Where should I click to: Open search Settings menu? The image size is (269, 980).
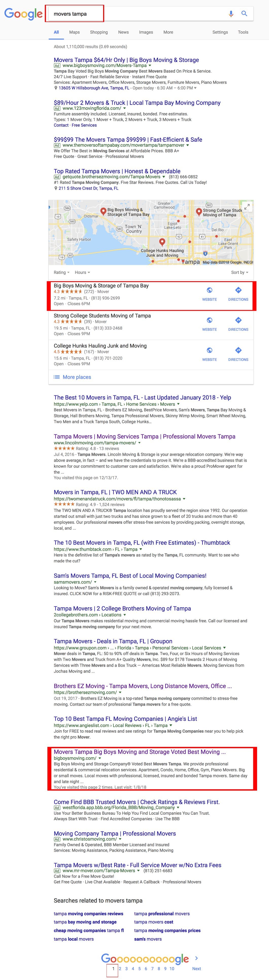(220, 32)
